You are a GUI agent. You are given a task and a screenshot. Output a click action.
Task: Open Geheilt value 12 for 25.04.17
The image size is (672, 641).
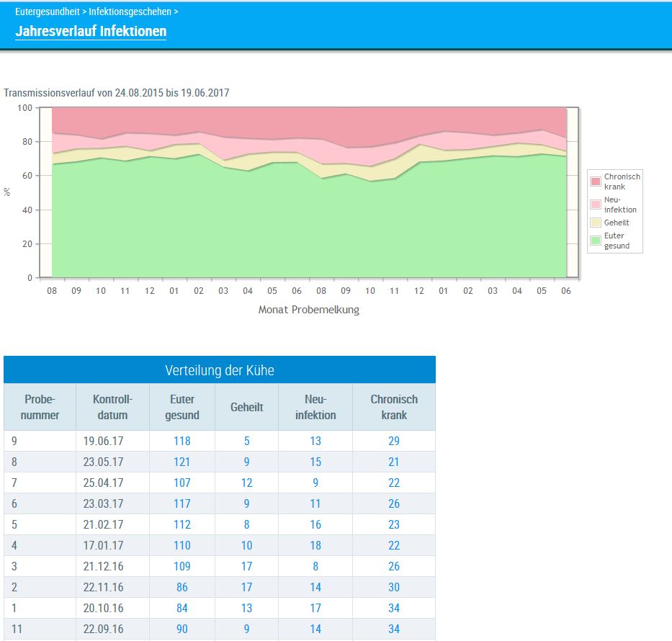(x=246, y=483)
